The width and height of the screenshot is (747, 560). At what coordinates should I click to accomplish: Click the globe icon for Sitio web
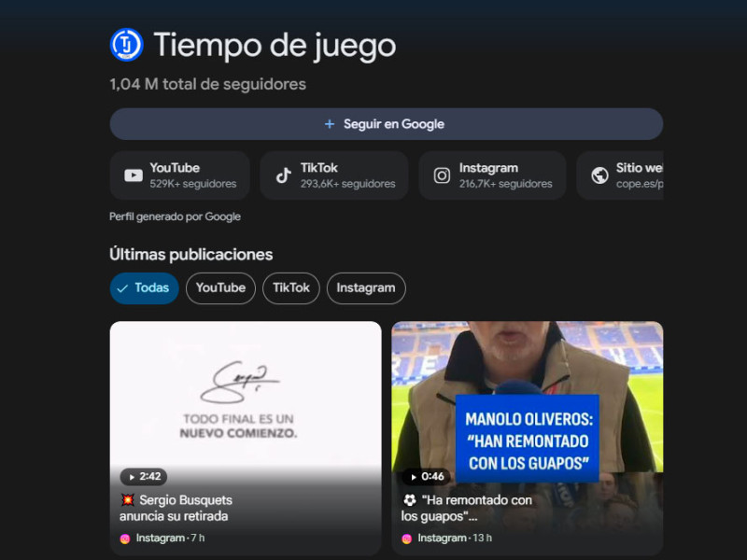pos(599,175)
